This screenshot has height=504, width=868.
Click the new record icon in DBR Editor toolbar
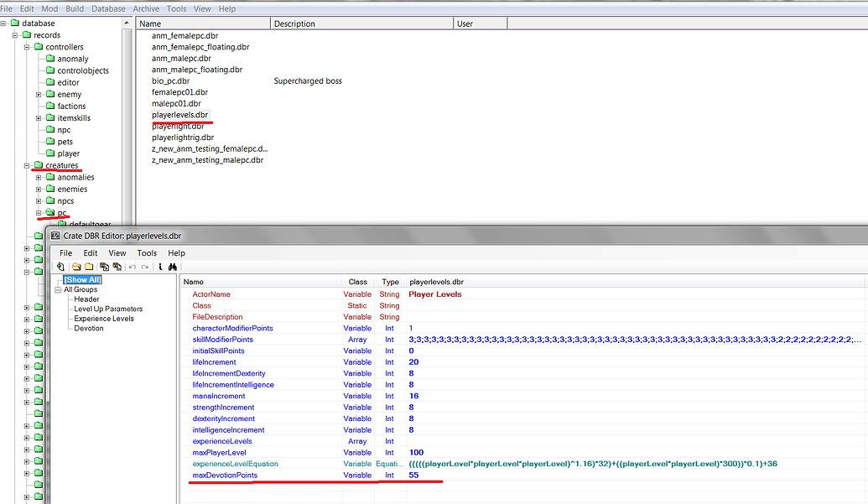(x=61, y=267)
